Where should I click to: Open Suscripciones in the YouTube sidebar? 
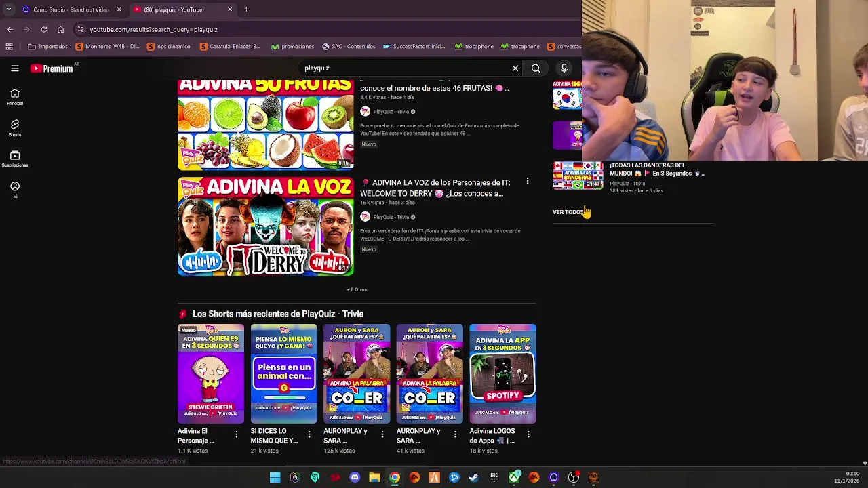tap(15, 159)
